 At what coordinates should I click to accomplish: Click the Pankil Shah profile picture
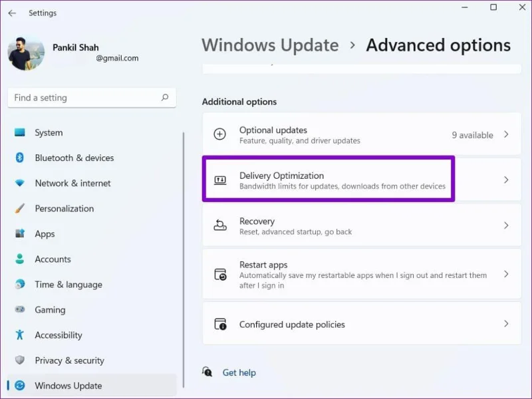(26, 54)
